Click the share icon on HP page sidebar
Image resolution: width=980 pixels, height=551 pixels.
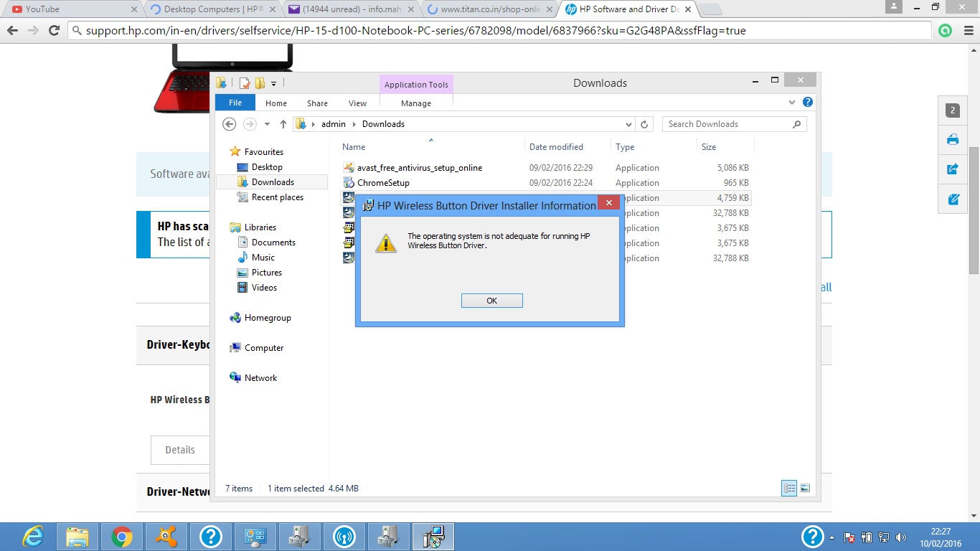953,169
